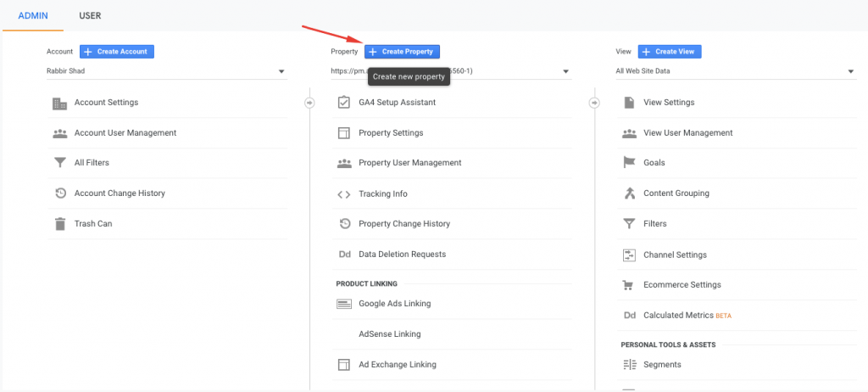Image resolution: width=868 pixels, height=392 pixels.
Task: Click the Tracking Info code brackets icon
Action: tap(343, 194)
